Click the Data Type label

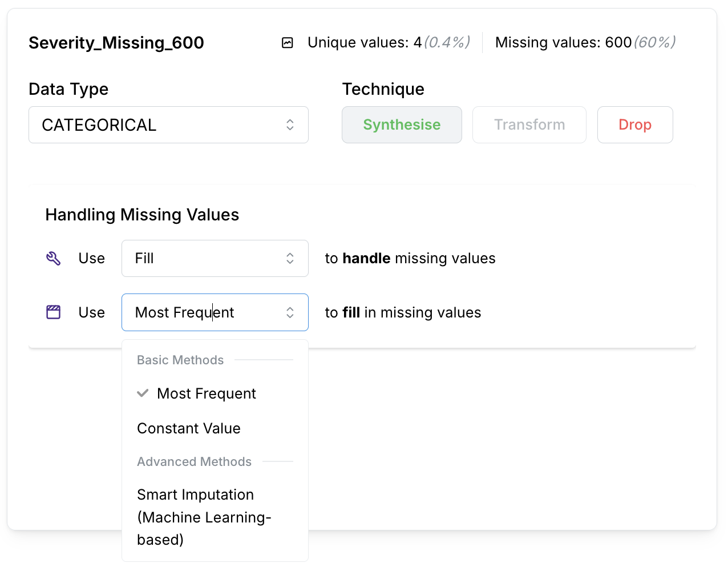tap(68, 89)
